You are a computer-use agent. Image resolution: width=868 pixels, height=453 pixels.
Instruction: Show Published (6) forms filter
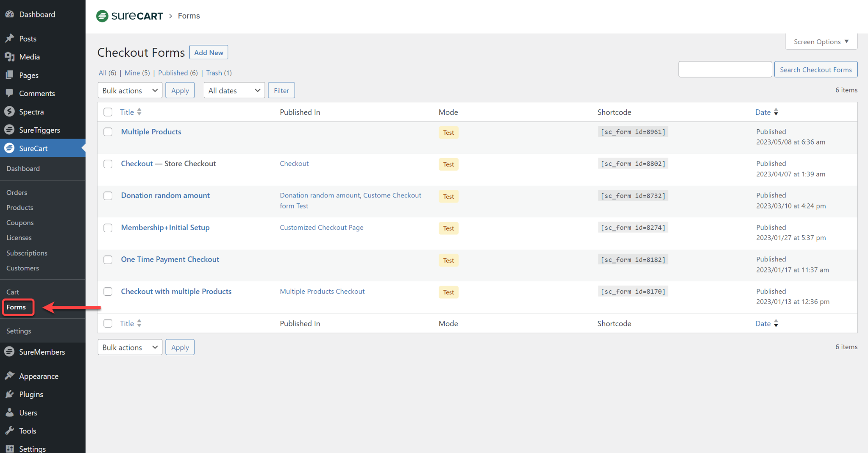pyautogui.click(x=178, y=73)
